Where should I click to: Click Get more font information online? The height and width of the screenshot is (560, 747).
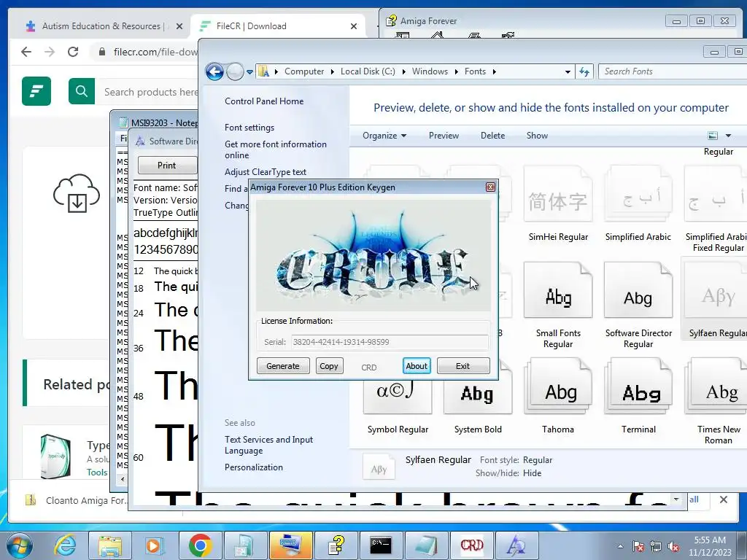[275, 149]
